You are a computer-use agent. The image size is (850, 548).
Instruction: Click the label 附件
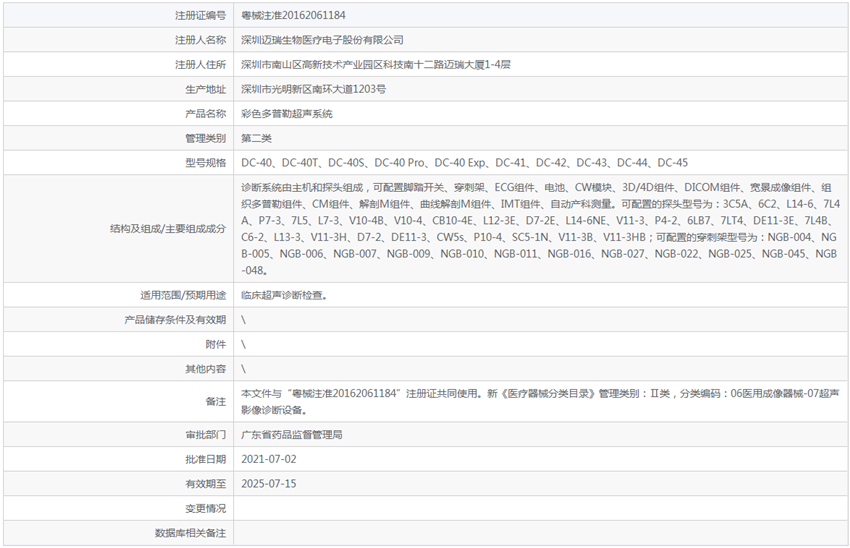[216, 344]
